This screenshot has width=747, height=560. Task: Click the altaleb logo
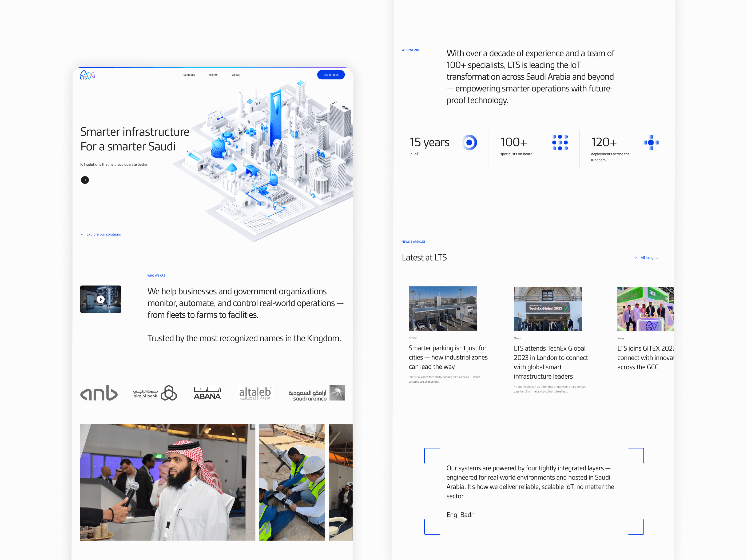255,393
